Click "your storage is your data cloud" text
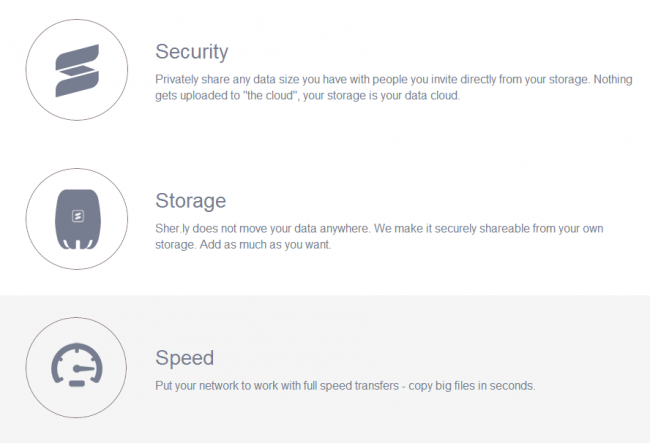This screenshot has height=443, width=650. pos(381,96)
